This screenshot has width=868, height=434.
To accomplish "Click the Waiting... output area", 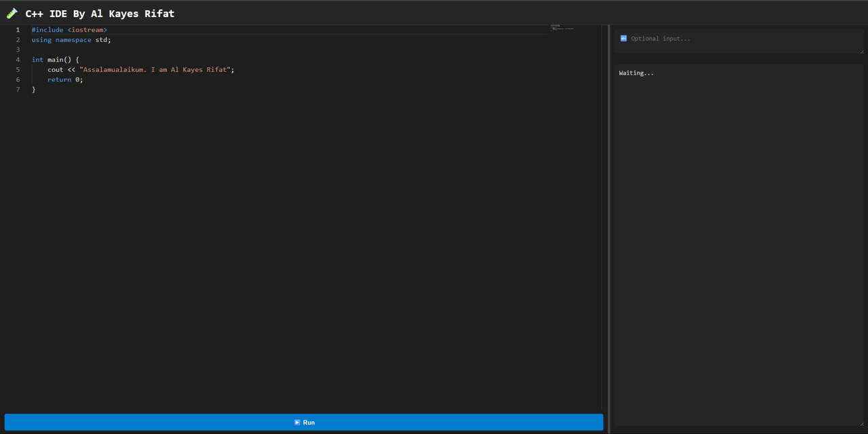I will 739,245.
